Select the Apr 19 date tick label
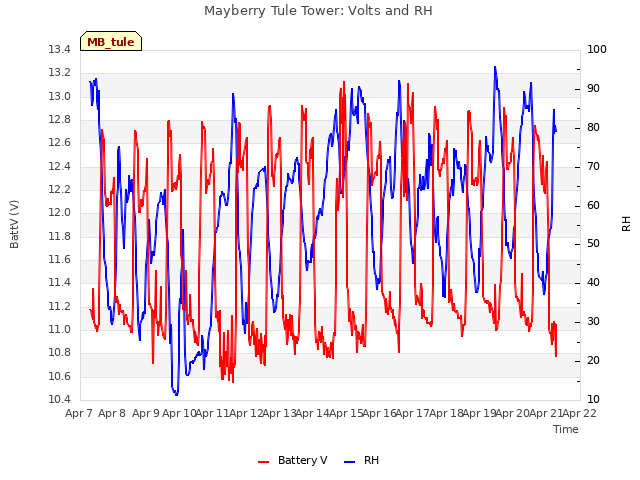Viewport: 640px width, 480px height. (x=480, y=413)
